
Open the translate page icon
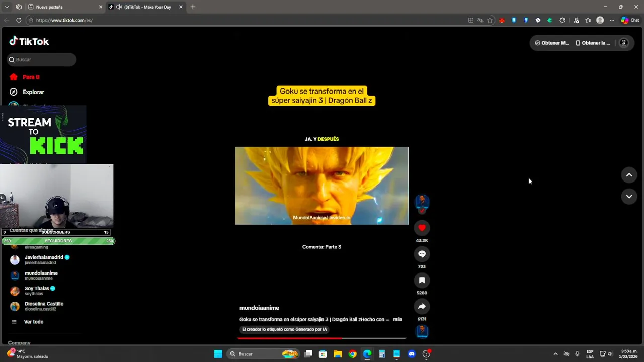point(480,20)
